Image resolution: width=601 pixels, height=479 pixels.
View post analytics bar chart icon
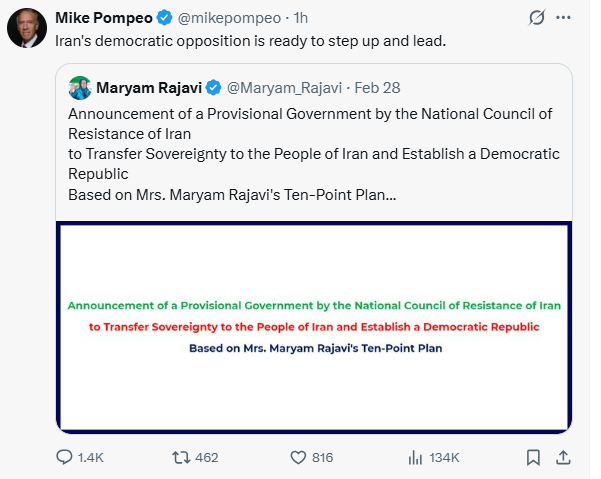(x=416, y=457)
